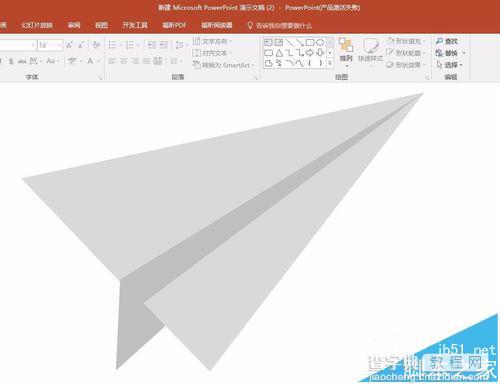Click the bullet list icon

tap(112, 45)
